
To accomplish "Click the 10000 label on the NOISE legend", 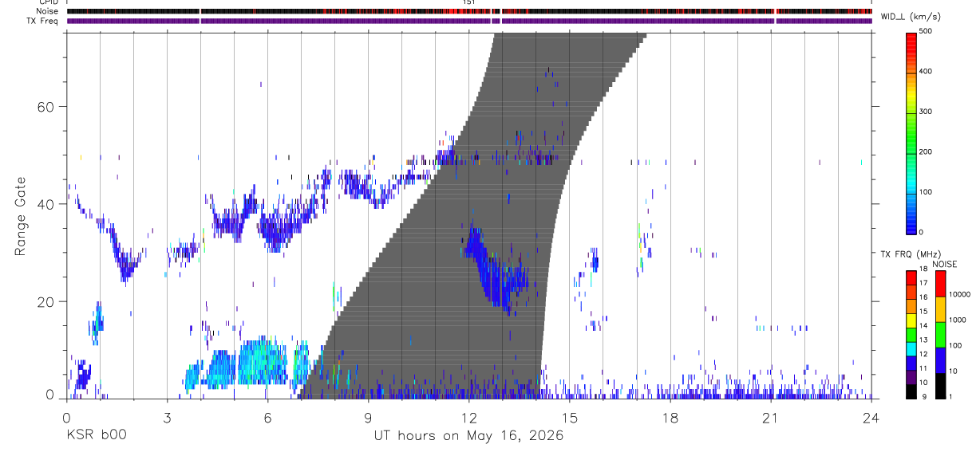I will [959, 294].
